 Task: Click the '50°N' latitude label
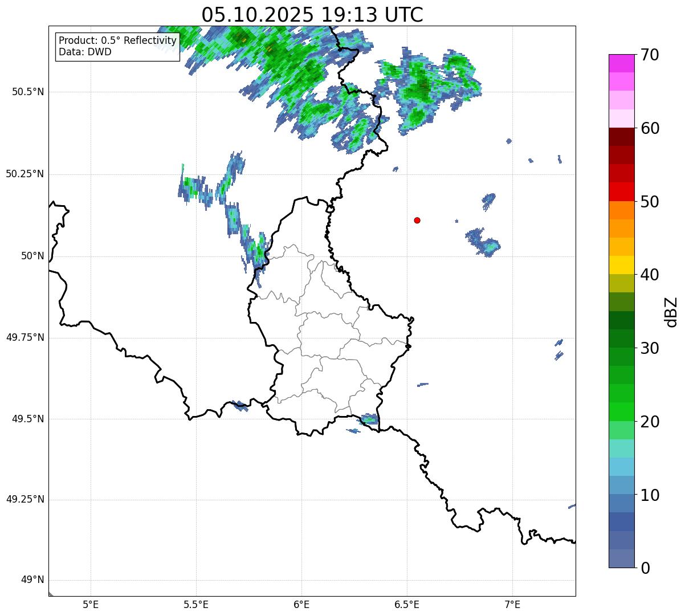click(32, 256)
